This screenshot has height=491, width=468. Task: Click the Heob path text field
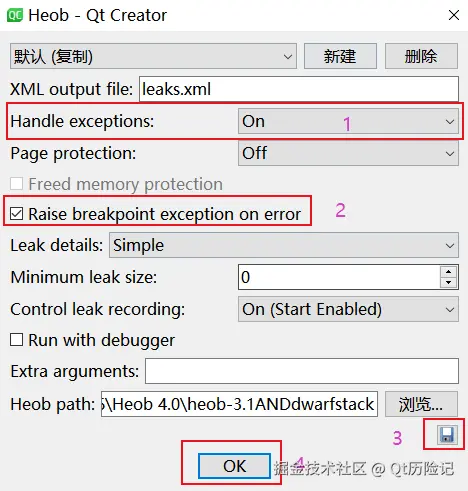(239, 404)
